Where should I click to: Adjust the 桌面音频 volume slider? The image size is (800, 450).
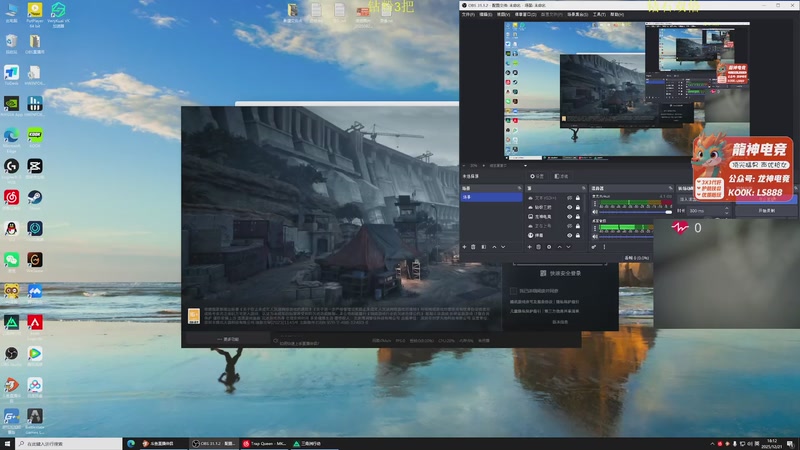click(x=626, y=237)
